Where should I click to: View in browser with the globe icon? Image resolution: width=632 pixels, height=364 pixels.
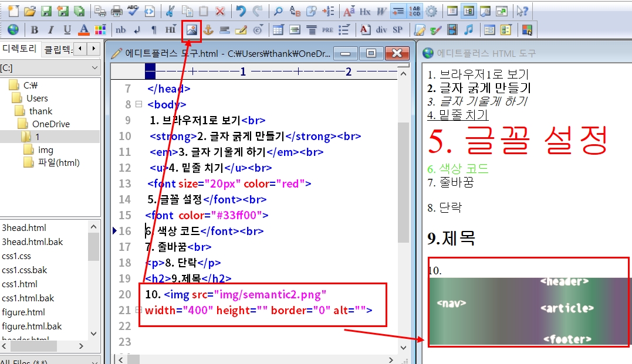click(13, 29)
